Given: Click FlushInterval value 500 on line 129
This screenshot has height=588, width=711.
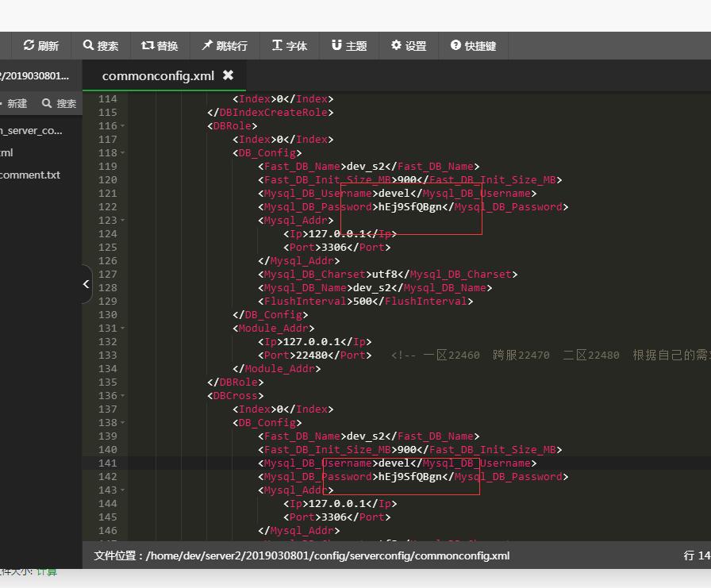Looking at the screenshot, I should click(363, 302).
